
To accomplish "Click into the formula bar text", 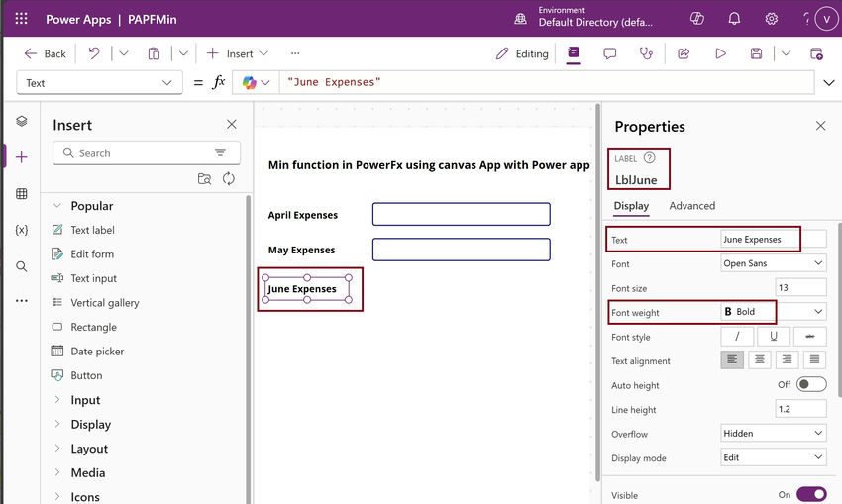I will point(547,82).
